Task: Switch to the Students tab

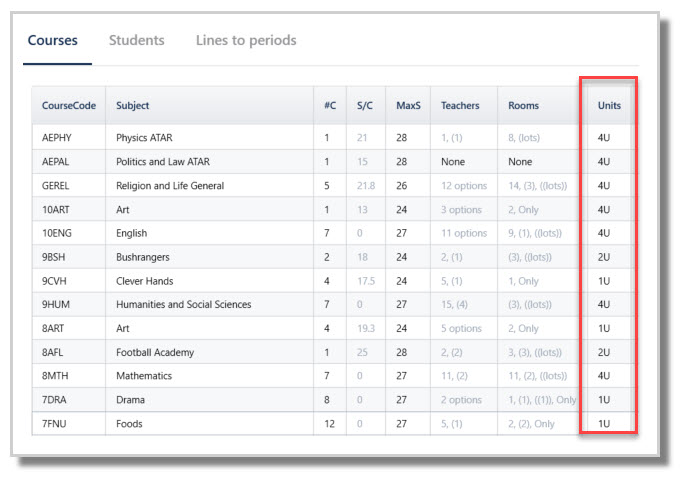Action: [136, 40]
